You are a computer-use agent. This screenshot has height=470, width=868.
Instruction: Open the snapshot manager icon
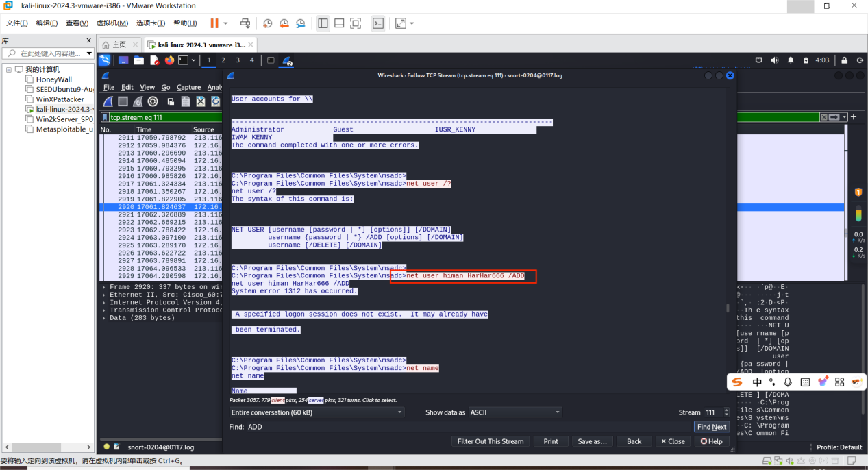point(300,23)
